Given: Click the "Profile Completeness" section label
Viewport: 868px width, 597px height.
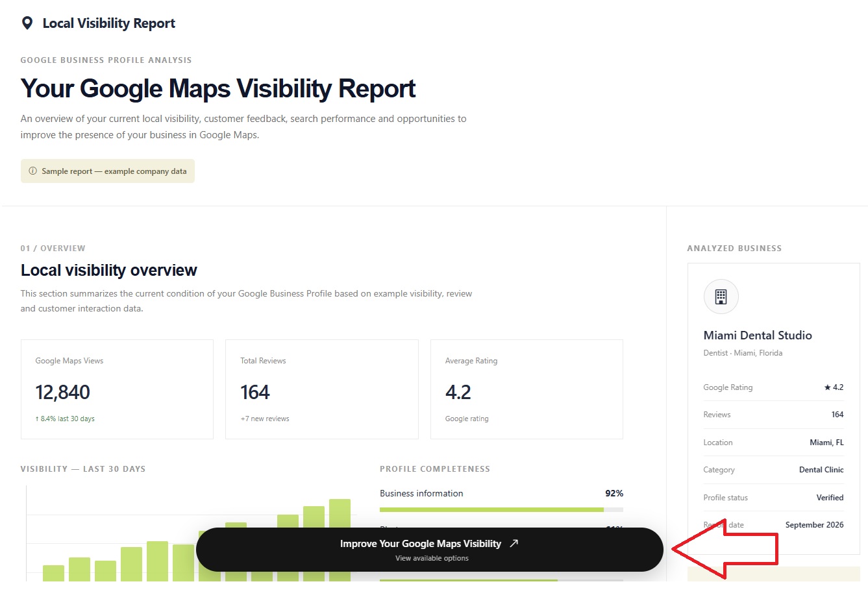Looking at the screenshot, I should tap(435, 469).
